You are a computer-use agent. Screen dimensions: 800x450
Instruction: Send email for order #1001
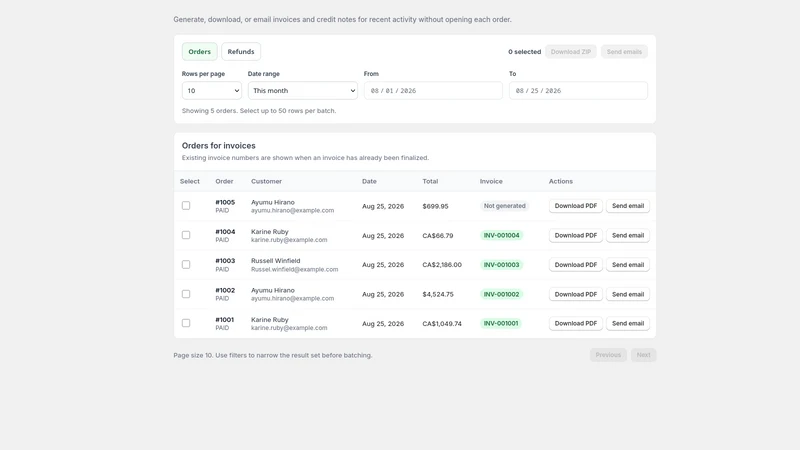tap(628, 323)
